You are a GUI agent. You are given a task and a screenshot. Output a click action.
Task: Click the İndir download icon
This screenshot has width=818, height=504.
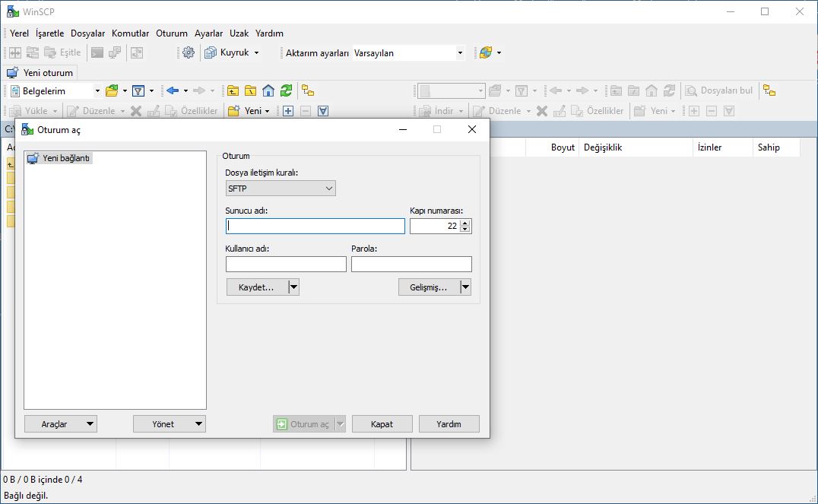point(426,111)
